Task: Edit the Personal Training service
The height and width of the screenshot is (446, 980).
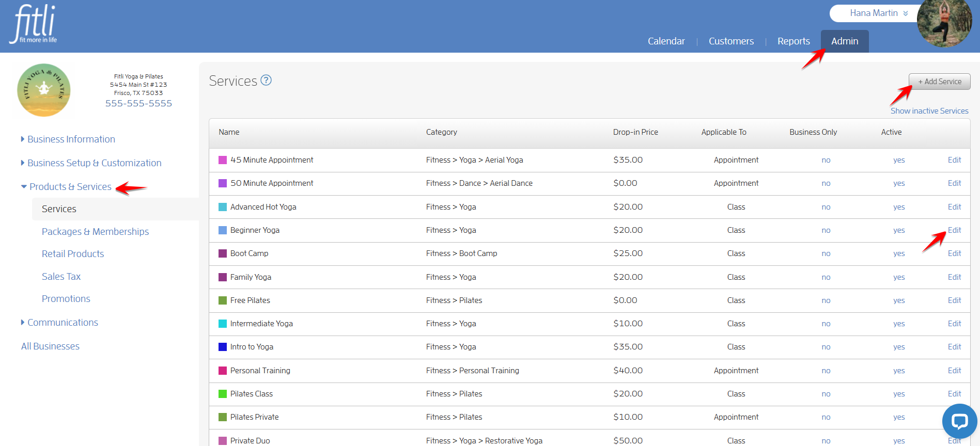Action: click(954, 371)
